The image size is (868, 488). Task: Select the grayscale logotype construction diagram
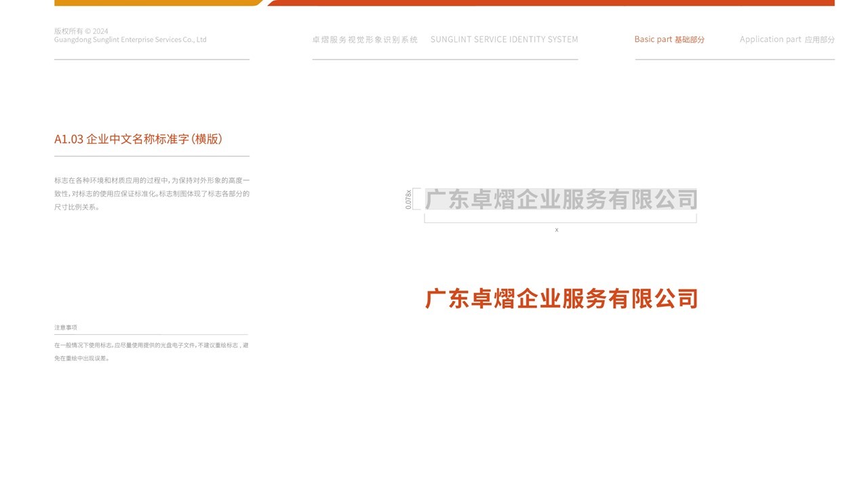(560, 199)
